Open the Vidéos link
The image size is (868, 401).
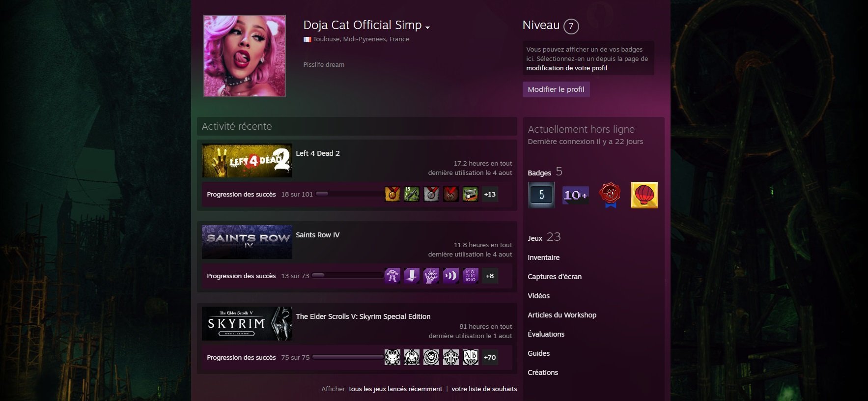[538, 296]
